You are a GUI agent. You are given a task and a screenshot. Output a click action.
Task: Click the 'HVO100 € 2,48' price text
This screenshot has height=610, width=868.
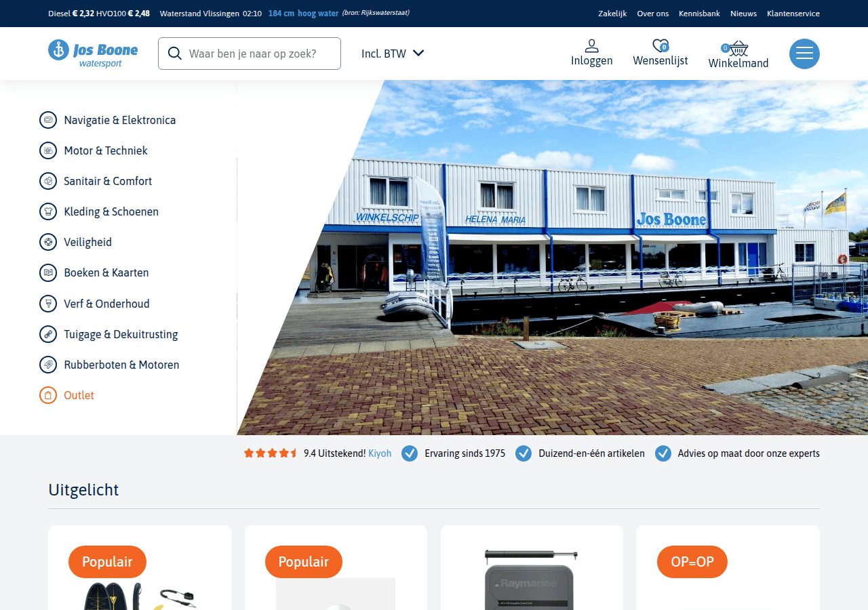point(123,14)
